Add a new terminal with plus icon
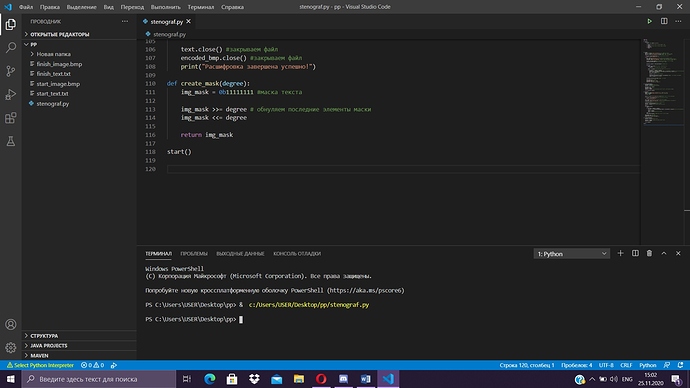Viewport: 690px width, 388px height. coord(620,253)
